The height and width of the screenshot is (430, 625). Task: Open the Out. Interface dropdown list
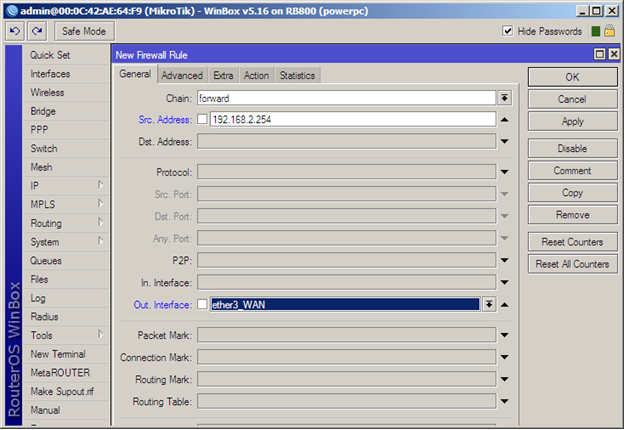click(489, 304)
